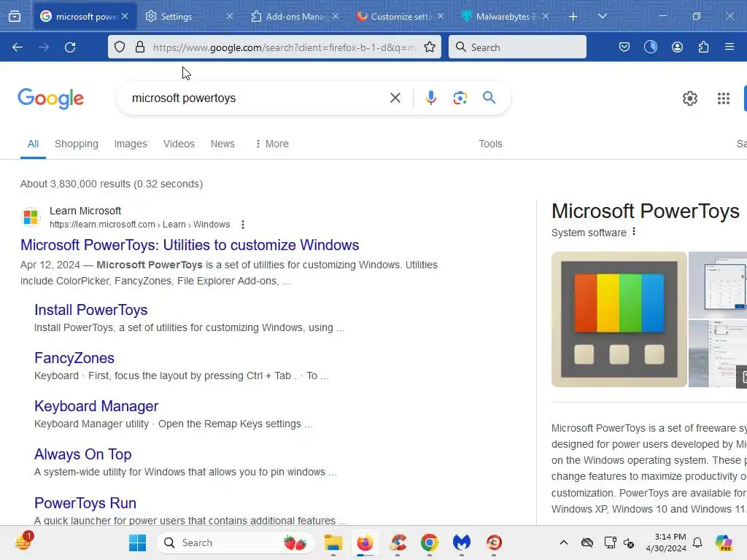The height and width of the screenshot is (560, 747).
Task: Open the extensions puzzle icon
Action: [x=703, y=47]
